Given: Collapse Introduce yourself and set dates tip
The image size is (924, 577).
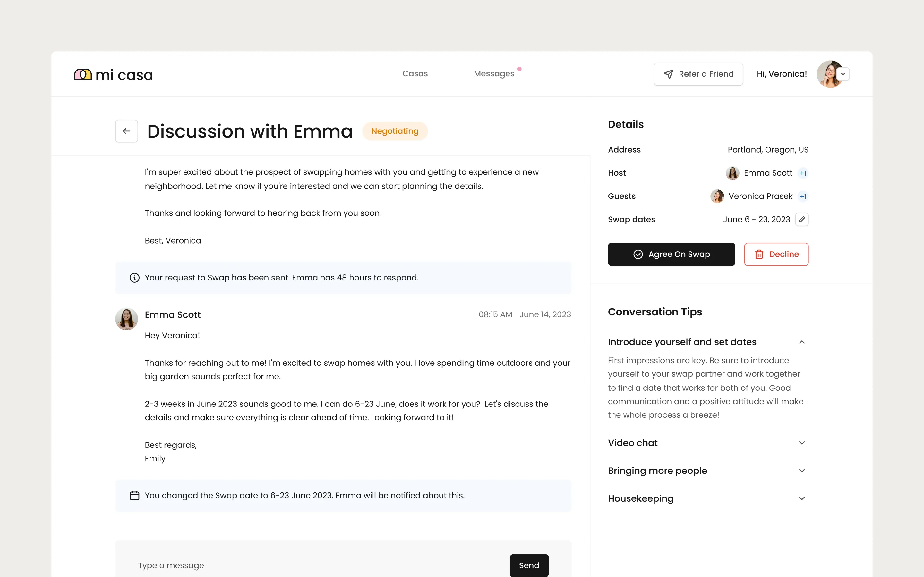Looking at the screenshot, I should pos(802,342).
